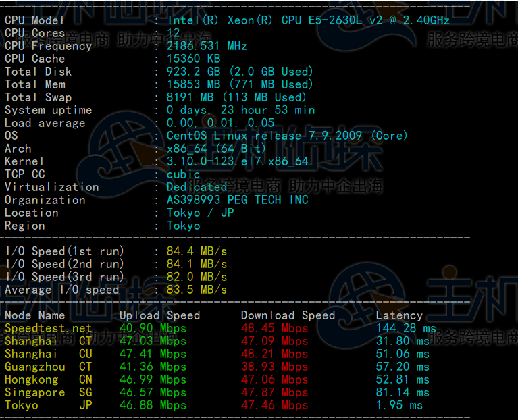
Task: Click Shanghai CU download 48.21 Mbps
Action: 274,354
